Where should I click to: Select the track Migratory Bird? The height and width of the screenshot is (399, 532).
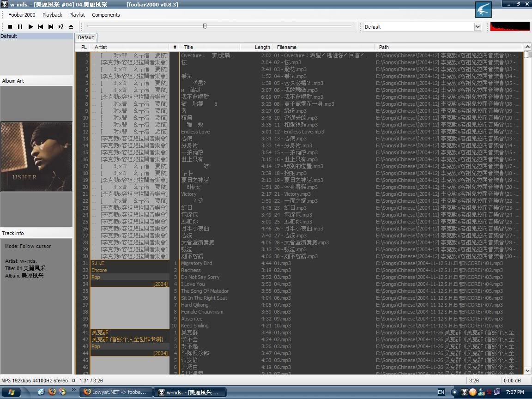coord(196,263)
